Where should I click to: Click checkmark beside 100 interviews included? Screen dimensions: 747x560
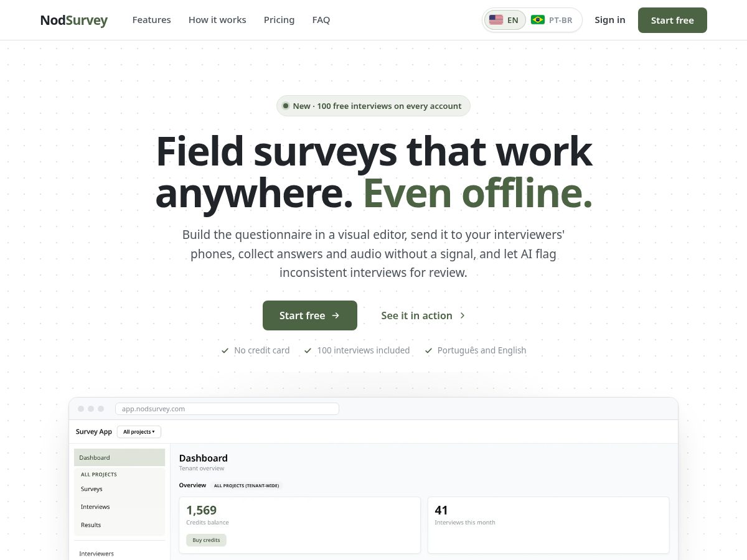pos(308,351)
